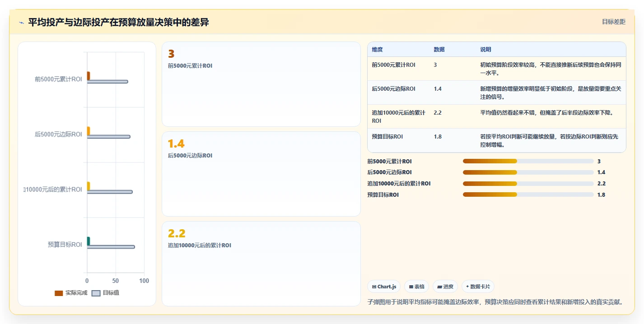Click the table data value 2.2
Viewport: 644px width, 324px height.
coord(438,113)
